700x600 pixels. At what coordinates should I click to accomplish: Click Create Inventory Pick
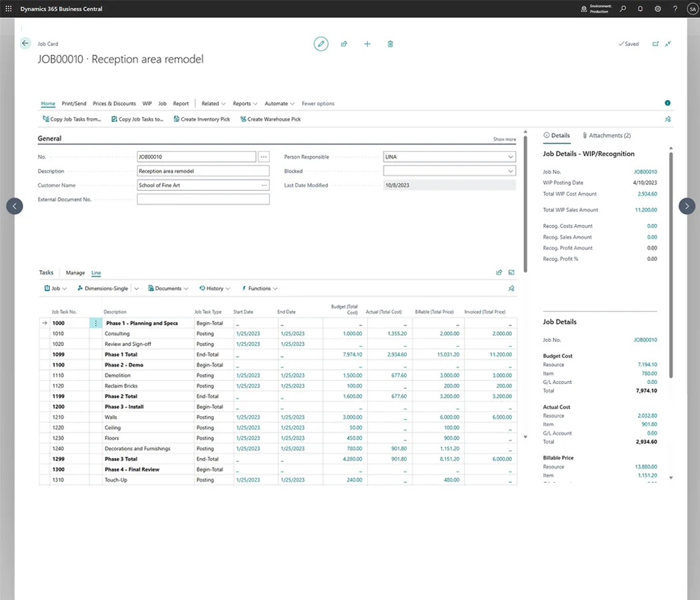coord(202,119)
